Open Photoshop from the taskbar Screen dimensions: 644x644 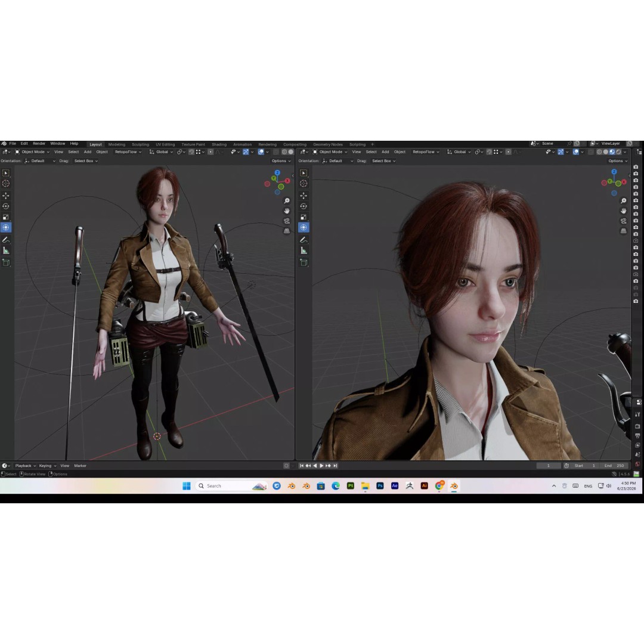[380, 486]
